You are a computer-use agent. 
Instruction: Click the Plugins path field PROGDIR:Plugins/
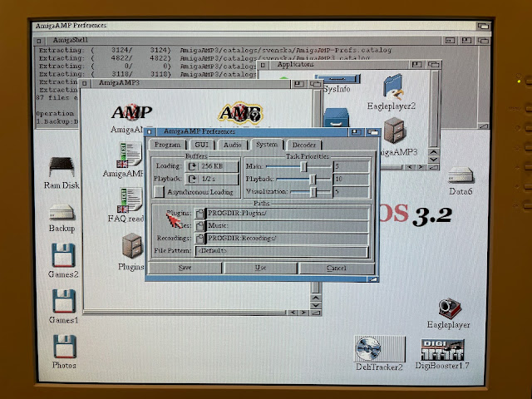coord(287,214)
